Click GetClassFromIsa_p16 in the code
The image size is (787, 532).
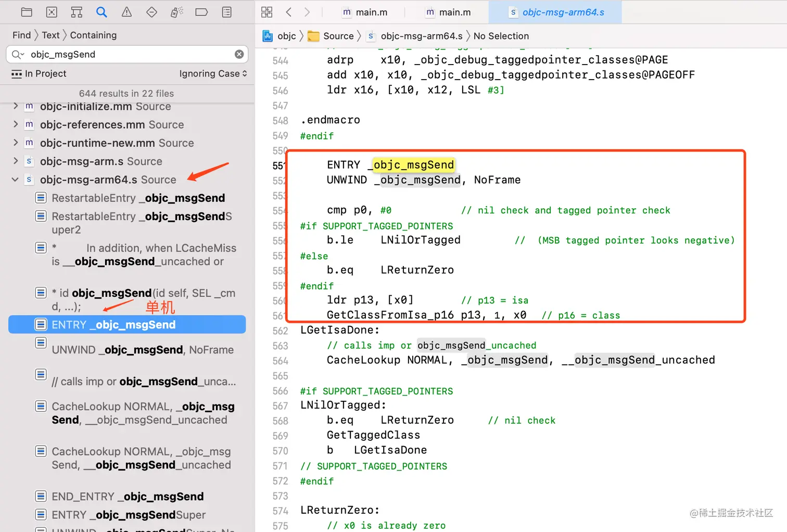(x=390, y=315)
